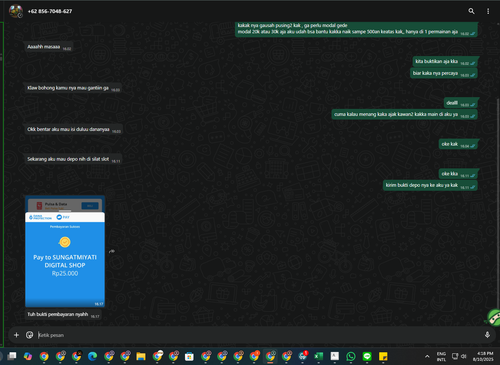Search within this chat

[x=471, y=11]
